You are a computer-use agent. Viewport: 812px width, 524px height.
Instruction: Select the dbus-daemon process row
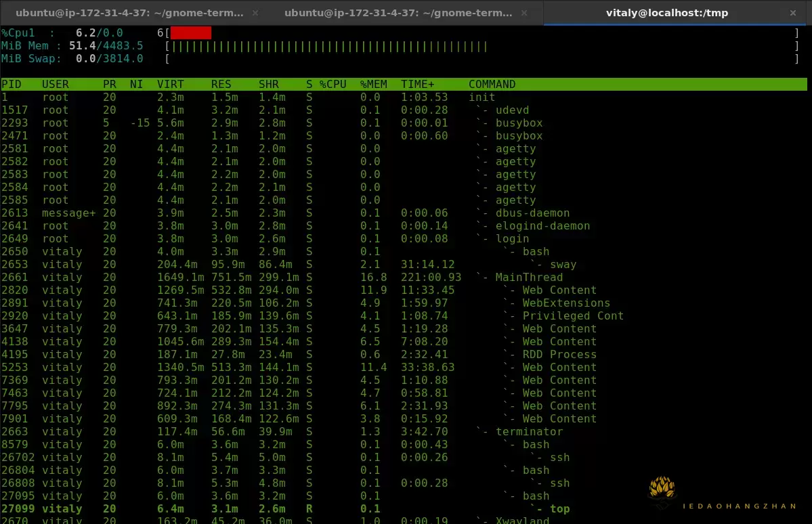(x=404, y=213)
